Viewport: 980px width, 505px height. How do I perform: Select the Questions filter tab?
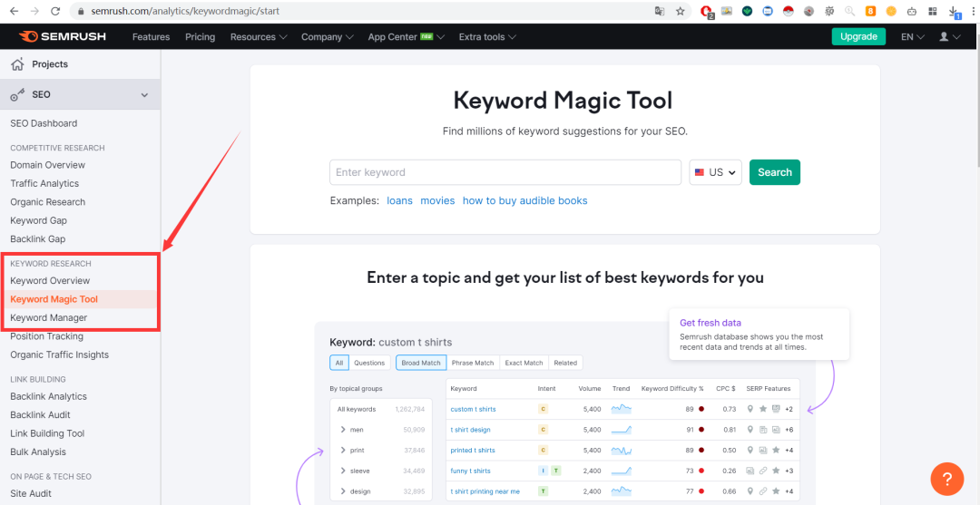point(369,363)
